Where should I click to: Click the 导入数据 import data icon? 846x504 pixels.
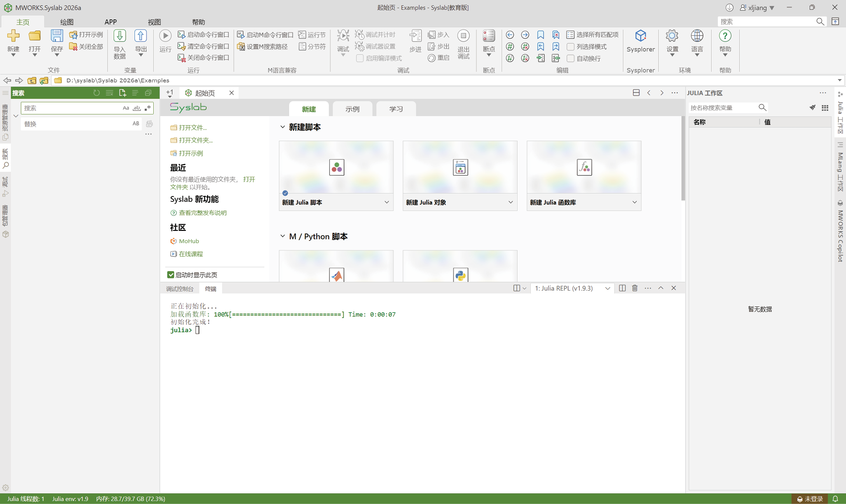coord(119,36)
